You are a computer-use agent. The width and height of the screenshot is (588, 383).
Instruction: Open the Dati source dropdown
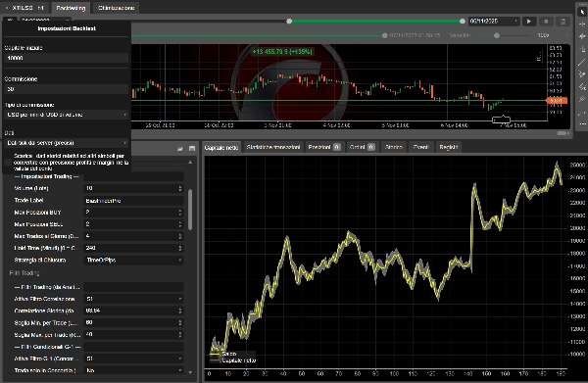[66, 143]
